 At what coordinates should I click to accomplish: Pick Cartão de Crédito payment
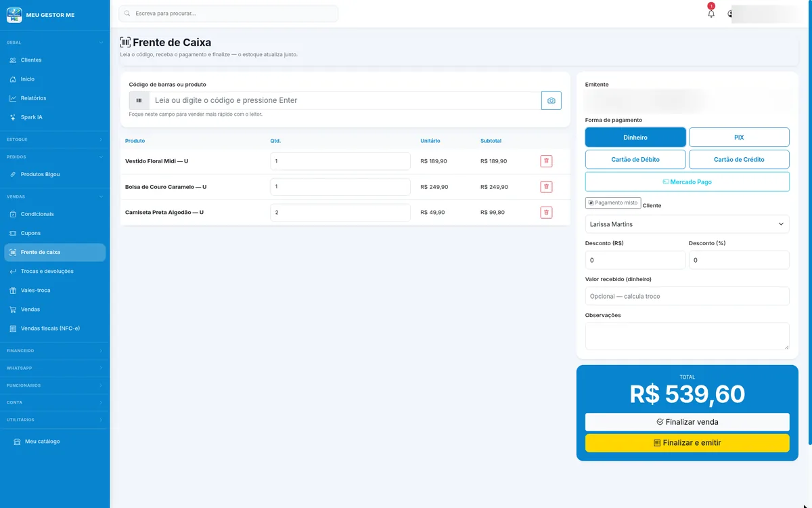(739, 159)
